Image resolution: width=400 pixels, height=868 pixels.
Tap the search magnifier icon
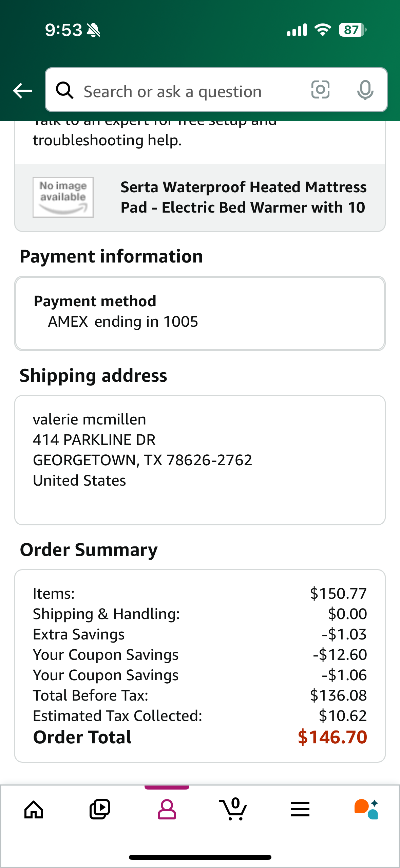[64, 90]
